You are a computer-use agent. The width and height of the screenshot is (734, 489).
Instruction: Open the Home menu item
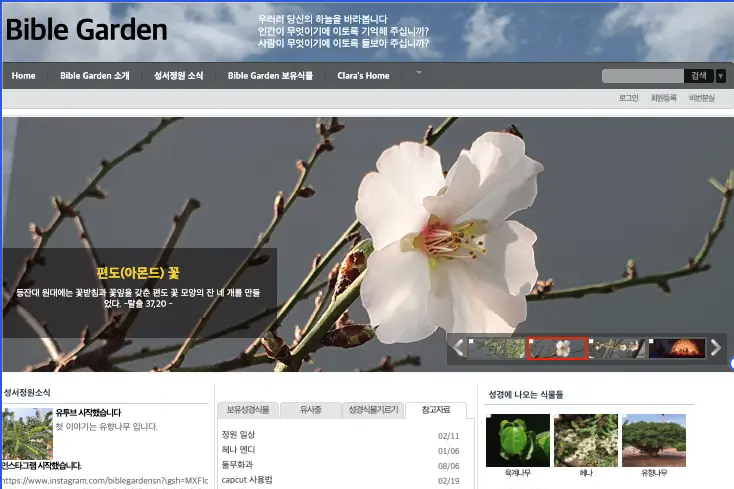(23, 76)
